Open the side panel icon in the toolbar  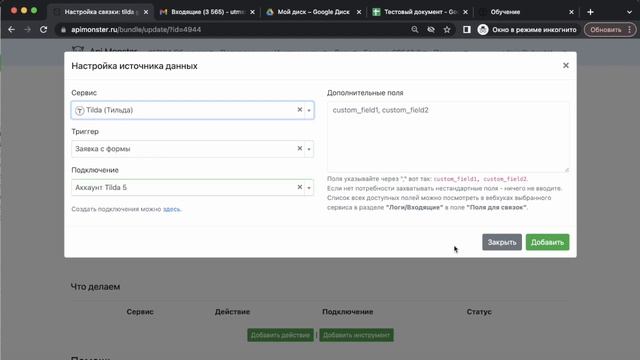click(467, 30)
